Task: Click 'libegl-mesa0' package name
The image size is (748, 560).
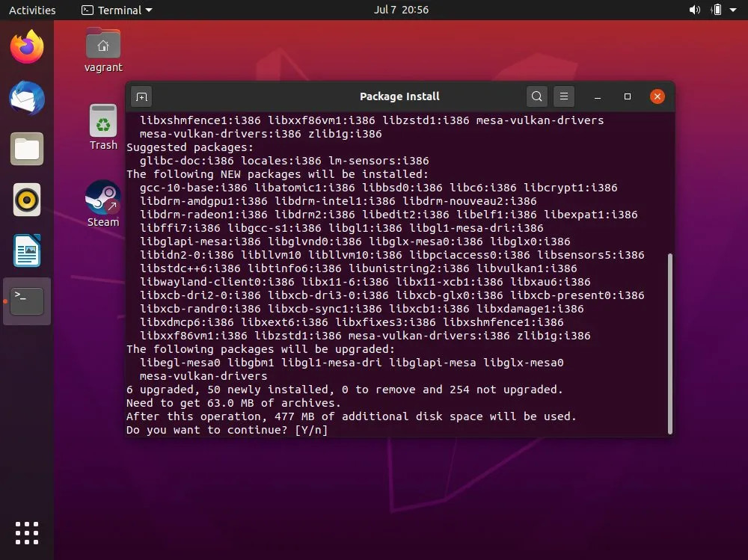Action: pyautogui.click(x=180, y=363)
